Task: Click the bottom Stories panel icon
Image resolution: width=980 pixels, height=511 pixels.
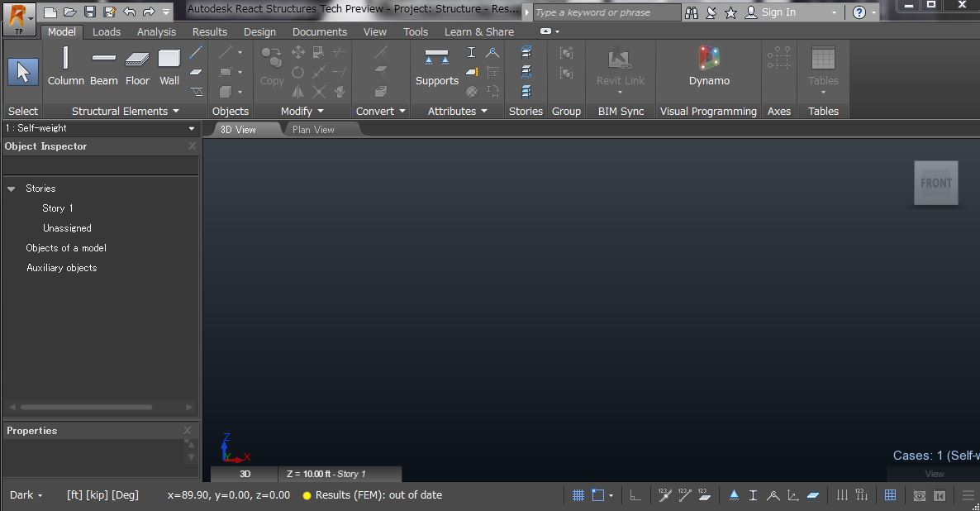Action: [x=526, y=91]
